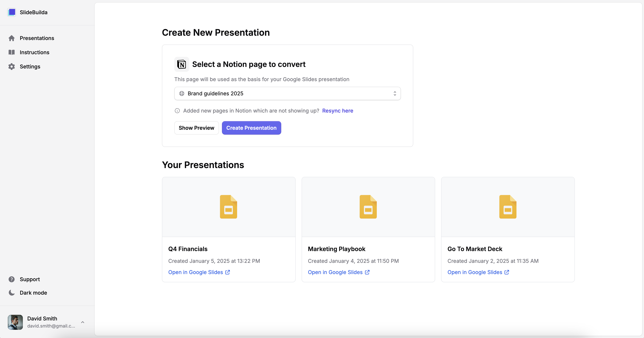Click the Resync here link
Screen dimensions: 644x338
pos(337,110)
